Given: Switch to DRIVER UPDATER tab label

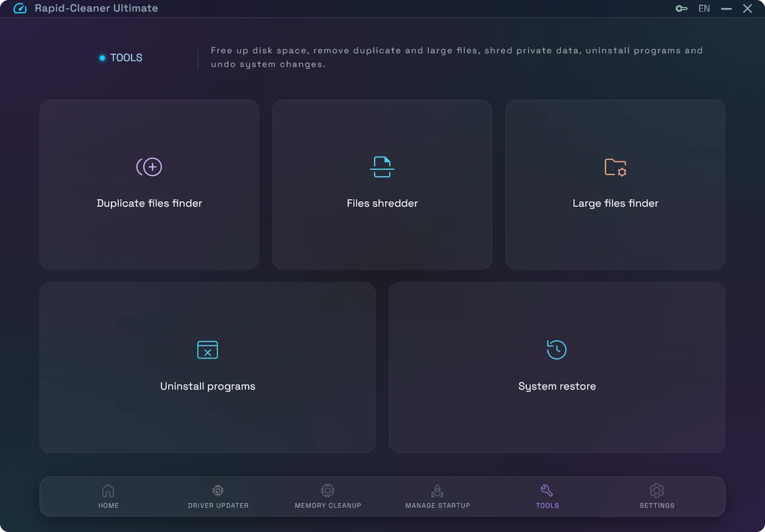Looking at the screenshot, I should tap(218, 506).
